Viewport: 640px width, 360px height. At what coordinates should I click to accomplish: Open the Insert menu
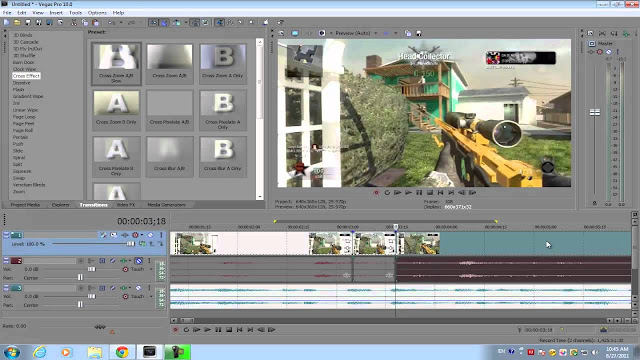pyautogui.click(x=56, y=13)
